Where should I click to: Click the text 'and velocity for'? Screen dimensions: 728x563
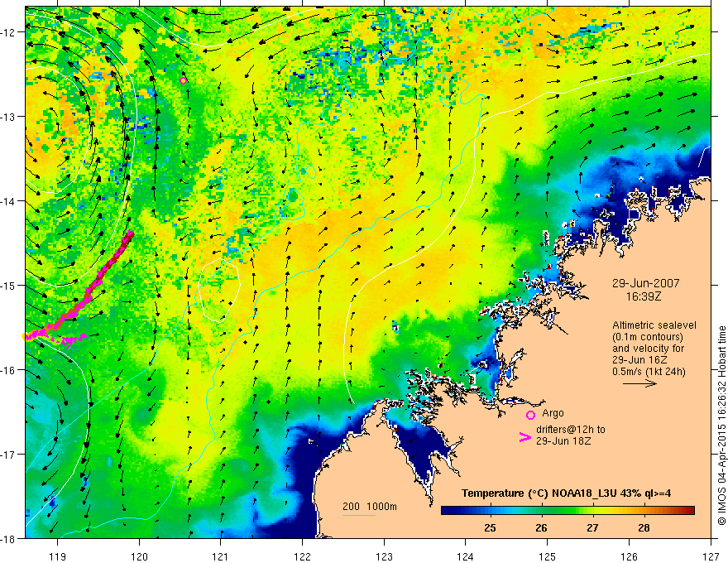tap(648, 349)
